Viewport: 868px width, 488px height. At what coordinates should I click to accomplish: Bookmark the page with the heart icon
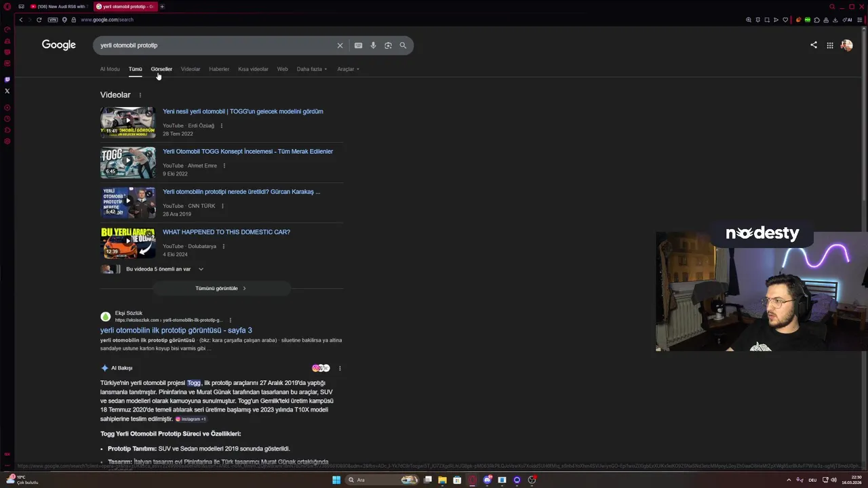pyautogui.click(x=785, y=20)
